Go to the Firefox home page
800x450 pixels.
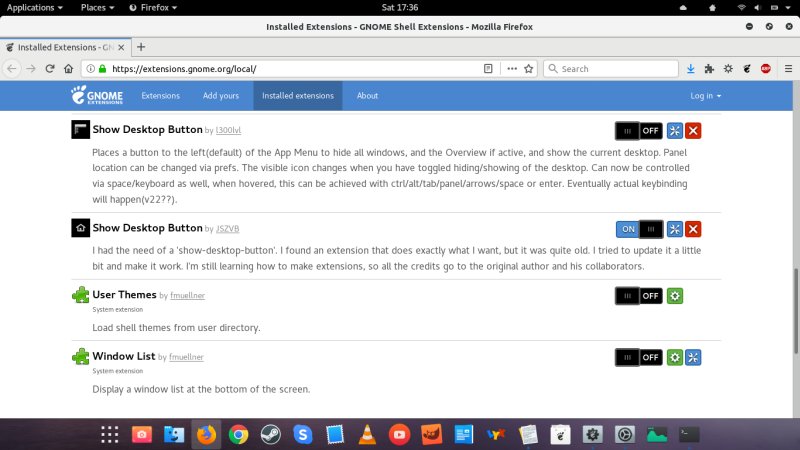click(x=68, y=68)
